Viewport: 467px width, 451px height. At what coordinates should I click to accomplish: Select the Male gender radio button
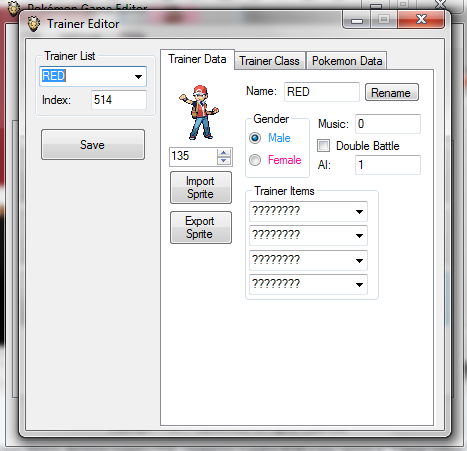tap(255, 138)
